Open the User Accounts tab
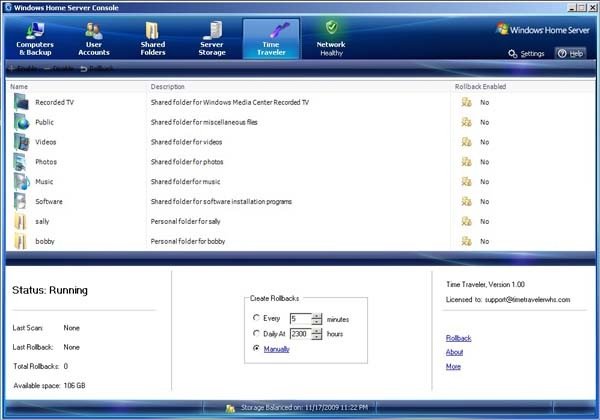600x420 pixels. tap(94, 39)
